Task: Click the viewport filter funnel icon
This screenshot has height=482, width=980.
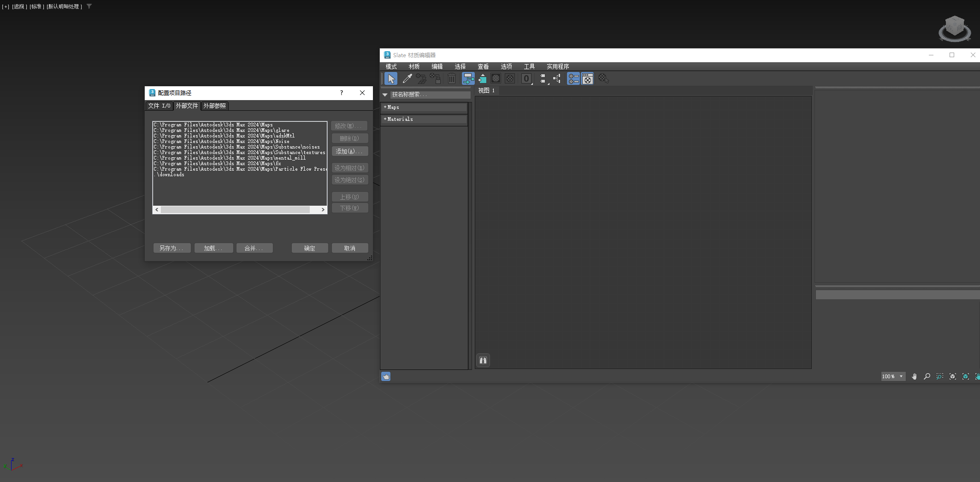Action: pyautogui.click(x=89, y=6)
